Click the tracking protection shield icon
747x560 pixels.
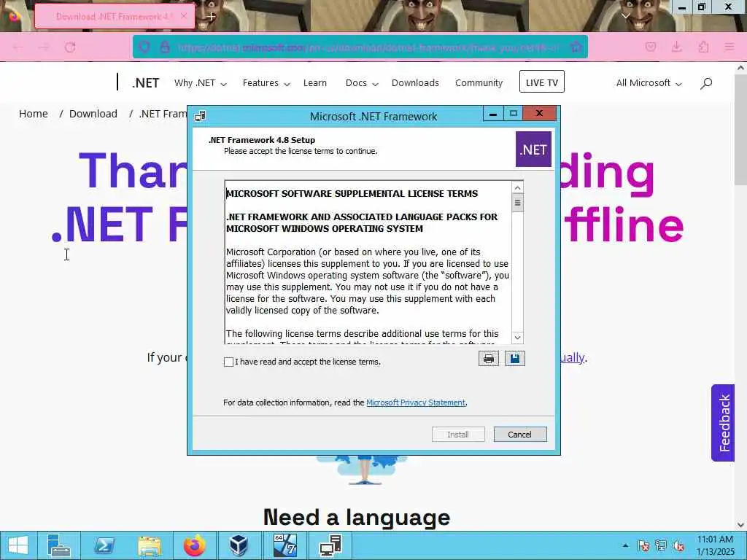click(145, 47)
